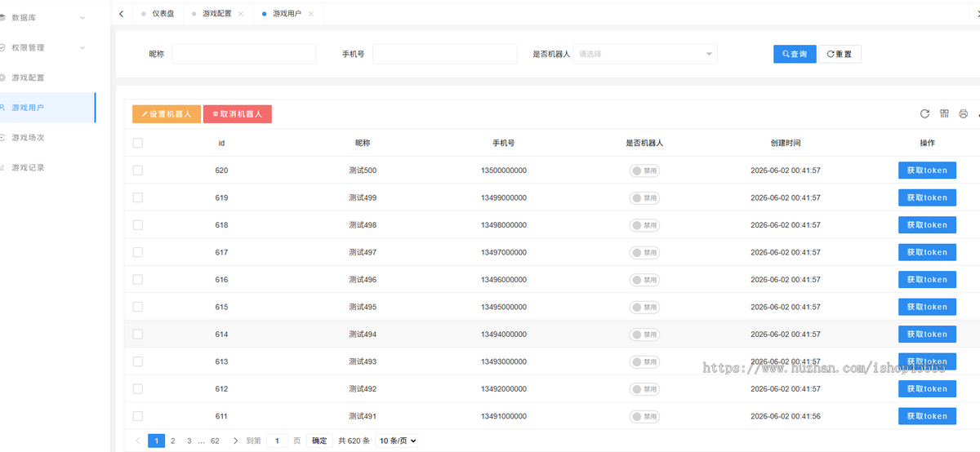The width and height of the screenshot is (980, 452).
Task: Click creation time of row 611
Action: 786,416
